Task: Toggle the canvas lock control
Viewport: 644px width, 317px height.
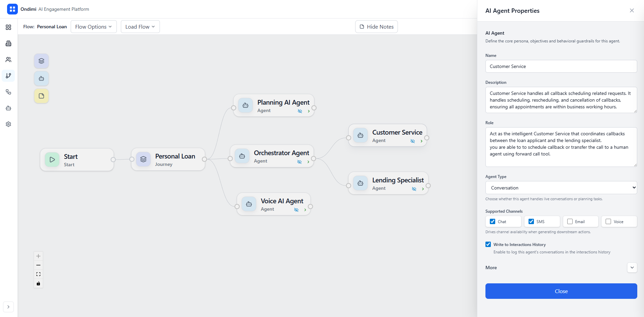Action: 38,283
